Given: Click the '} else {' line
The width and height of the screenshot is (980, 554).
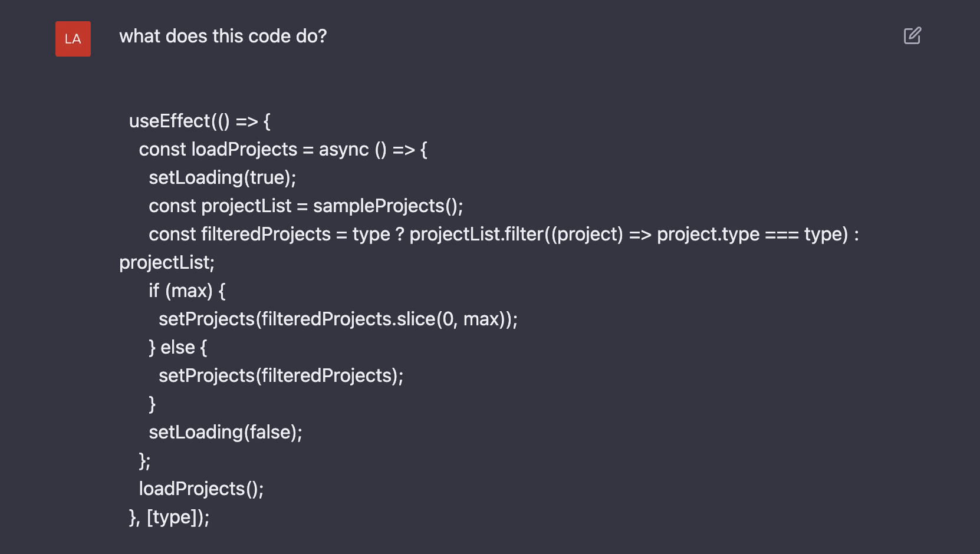Looking at the screenshot, I should click(x=177, y=348).
